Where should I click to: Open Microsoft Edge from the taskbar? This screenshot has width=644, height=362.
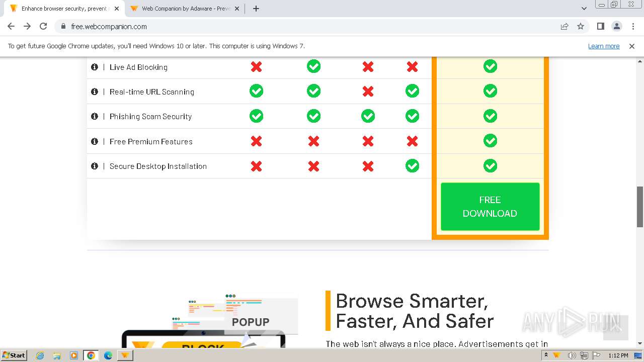point(108,355)
